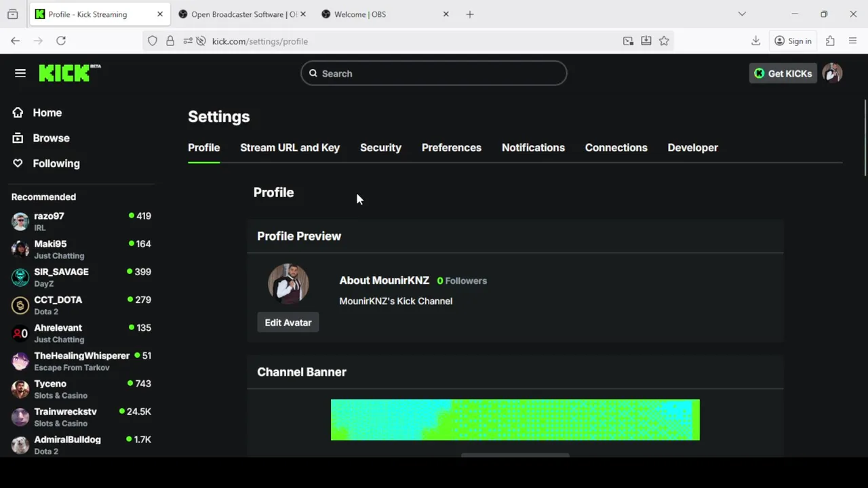The height and width of the screenshot is (488, 868).
Task: Click the Firefox Sign in button
Action: coord(793,41)
